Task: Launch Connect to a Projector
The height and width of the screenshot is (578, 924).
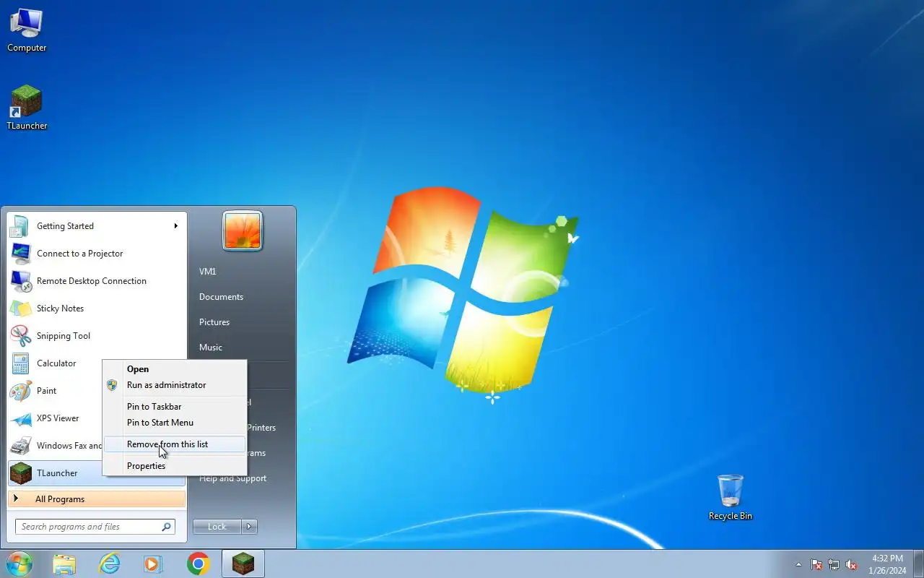Action: [x=97, y=254]
